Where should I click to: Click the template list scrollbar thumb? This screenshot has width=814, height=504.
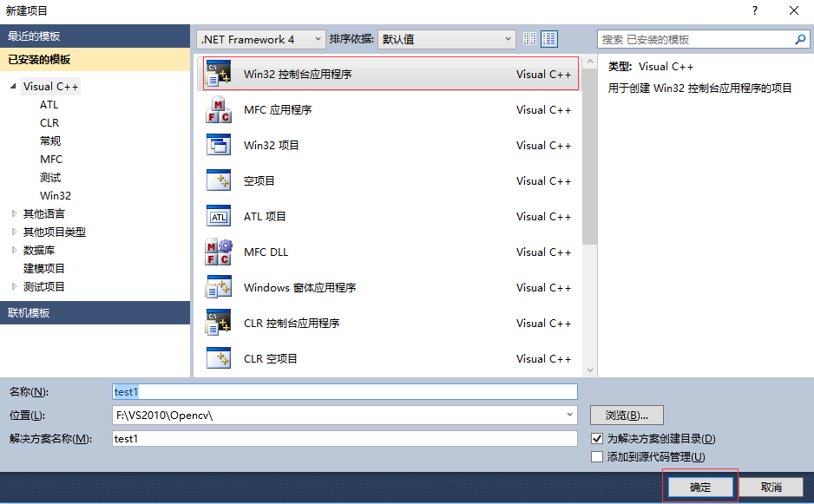590,157
